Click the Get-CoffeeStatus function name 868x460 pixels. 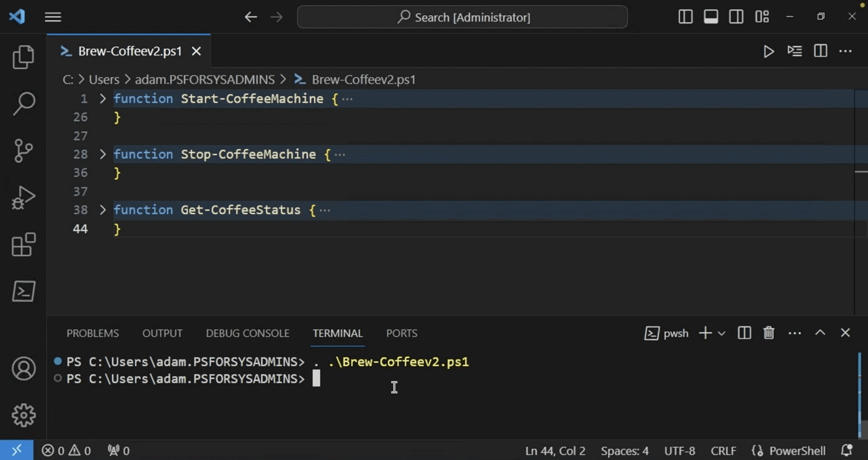coord(241,210)
